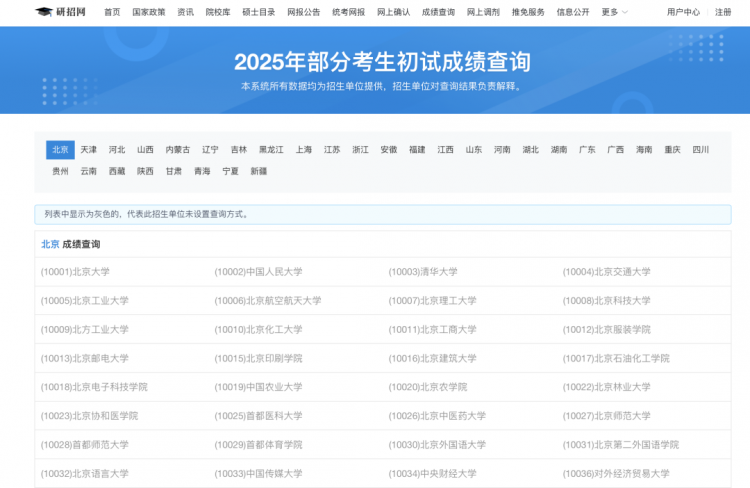Open 院校库 in navigation
The image size is (750, 488).
(x=218, y=12)
